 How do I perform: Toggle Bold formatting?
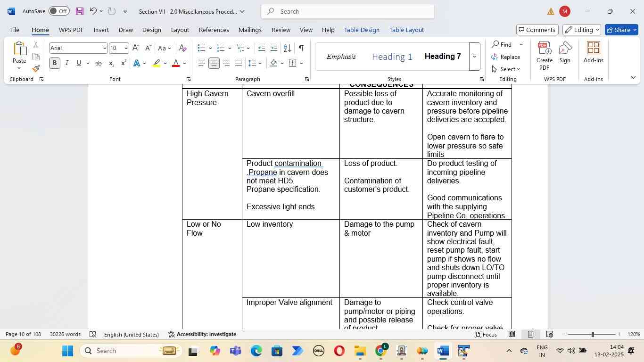tap(55, 63)
